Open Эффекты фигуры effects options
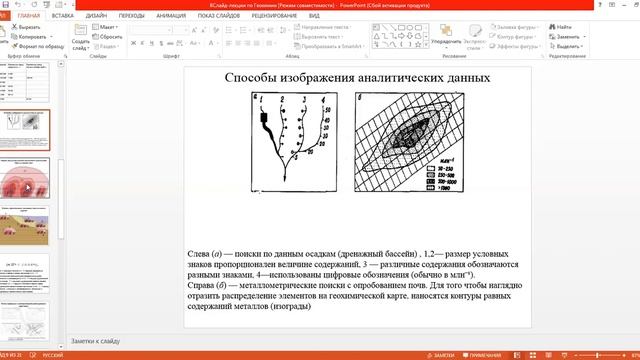Image resolution: width=640 pixels, height=360 pixels. coord(515,47)
